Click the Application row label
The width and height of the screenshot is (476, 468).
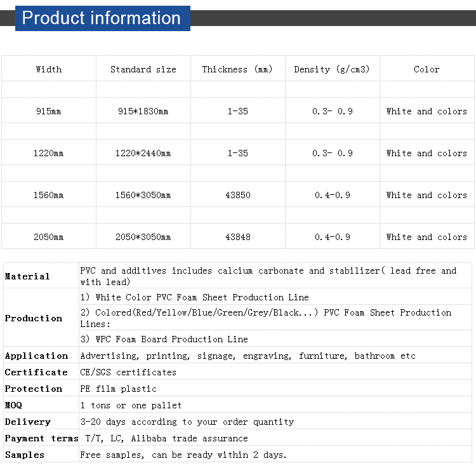36,356
